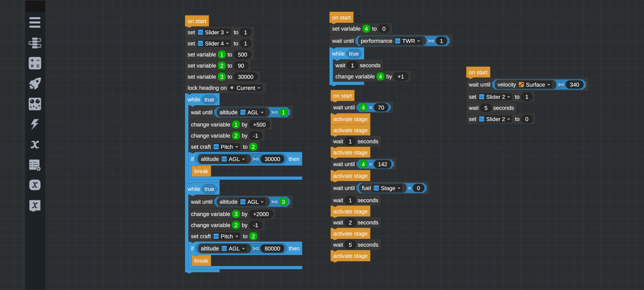Image resolution: width=644 pixels, height=290 pixels.
Task: Open the italic x variables category
Action: click(35, 144)
